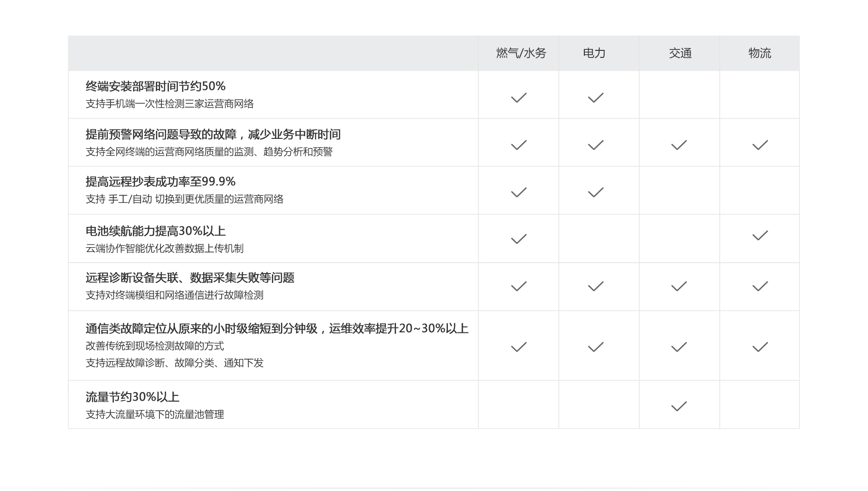Click the 电力 checkmark in 通信类故障定位 row
The image size is (868, 491).
(595, 347)
